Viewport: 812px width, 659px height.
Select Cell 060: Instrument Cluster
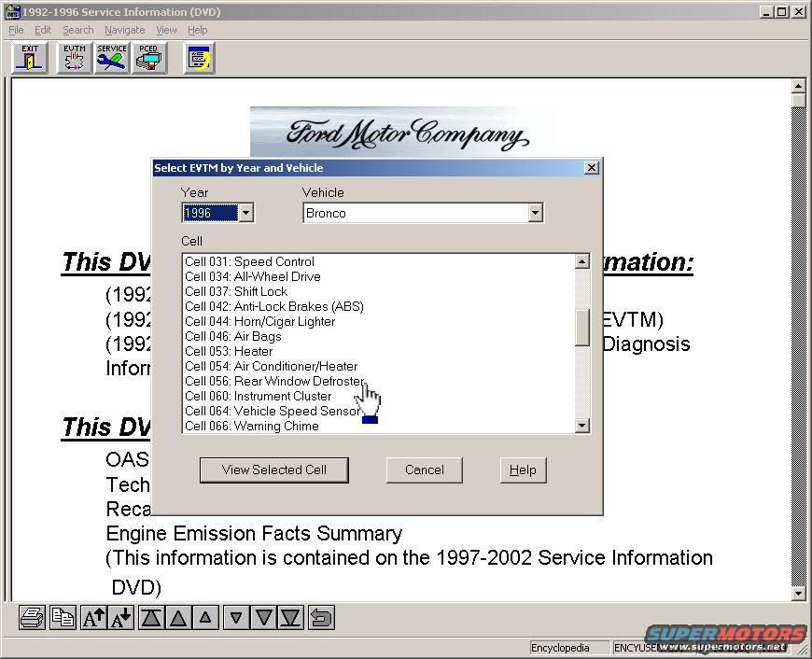258,396
